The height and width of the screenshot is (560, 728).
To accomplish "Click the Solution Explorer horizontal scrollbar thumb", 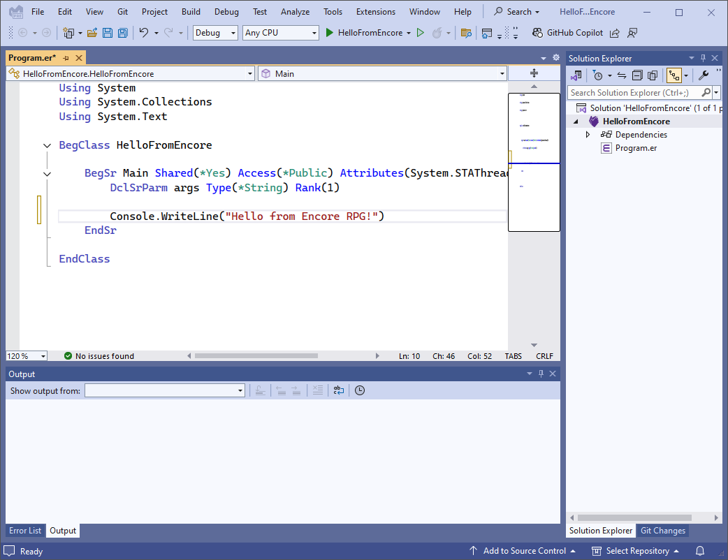I will tap(634, 517).
